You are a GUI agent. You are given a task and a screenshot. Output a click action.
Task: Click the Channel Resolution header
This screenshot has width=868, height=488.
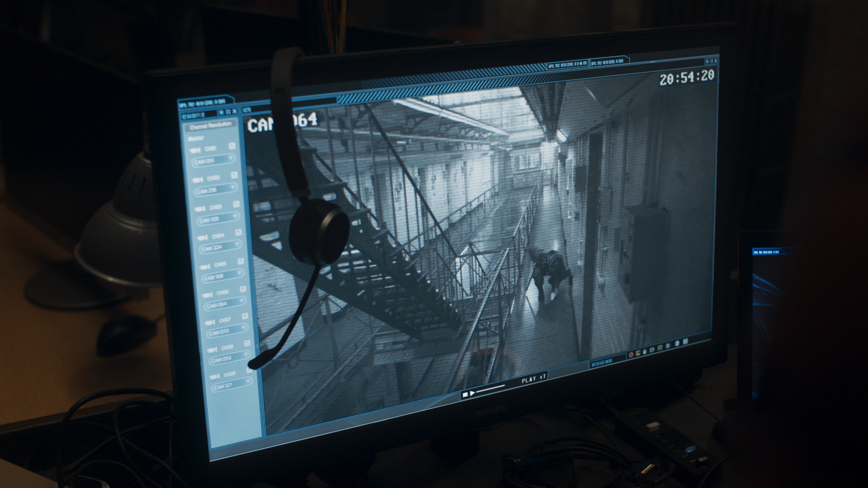(210, 125)
